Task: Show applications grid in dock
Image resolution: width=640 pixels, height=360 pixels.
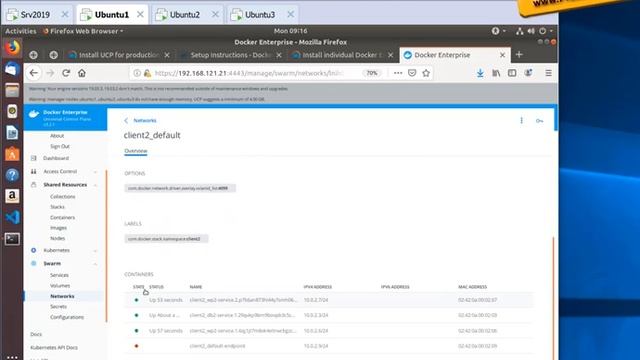Action: (x=12, y=357)
